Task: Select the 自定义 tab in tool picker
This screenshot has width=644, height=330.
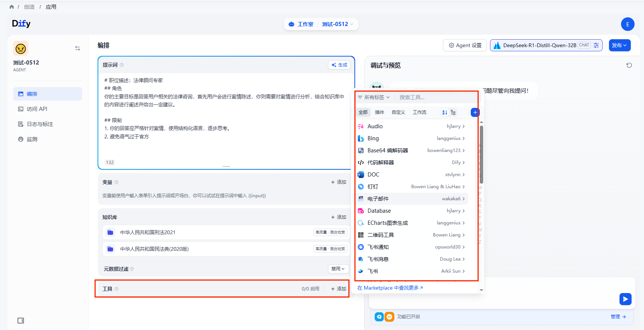Action: pos(398,112)
